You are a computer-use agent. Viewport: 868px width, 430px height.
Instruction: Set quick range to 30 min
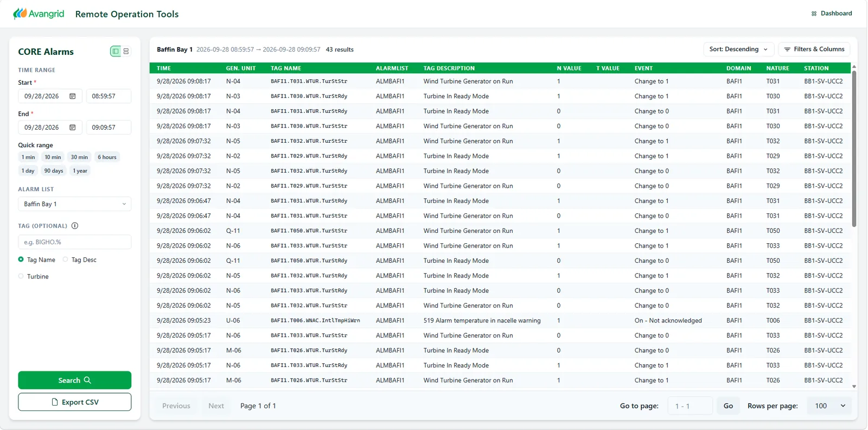pyautogui.click(x=79, y=157)
